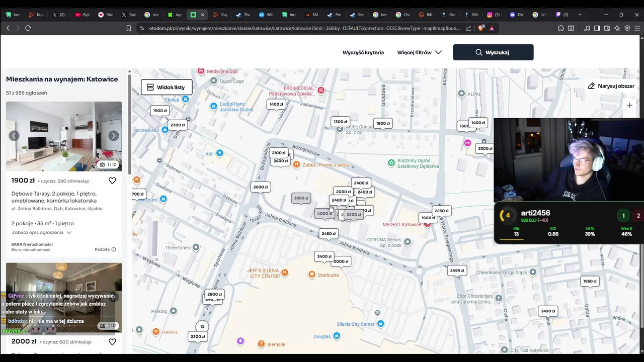Open the Podbite info icon
This screenshot has width=644, height=362.
point(114,249)
